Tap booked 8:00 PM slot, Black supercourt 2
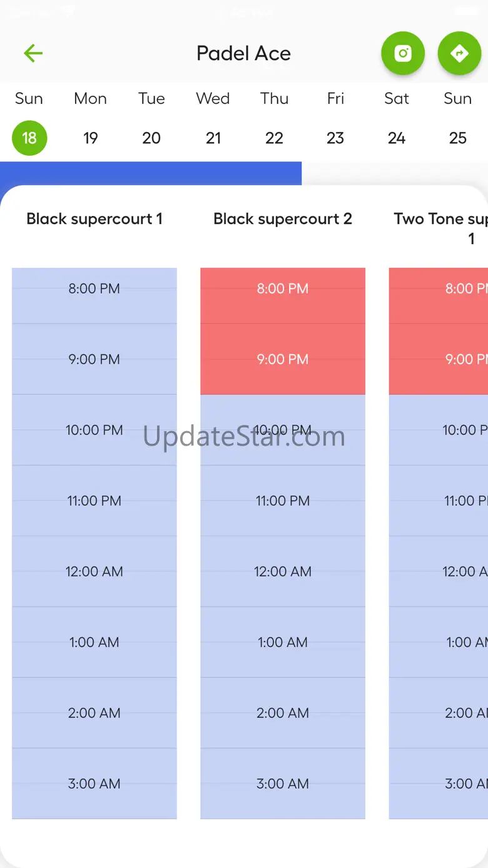 tap(283, 289)
